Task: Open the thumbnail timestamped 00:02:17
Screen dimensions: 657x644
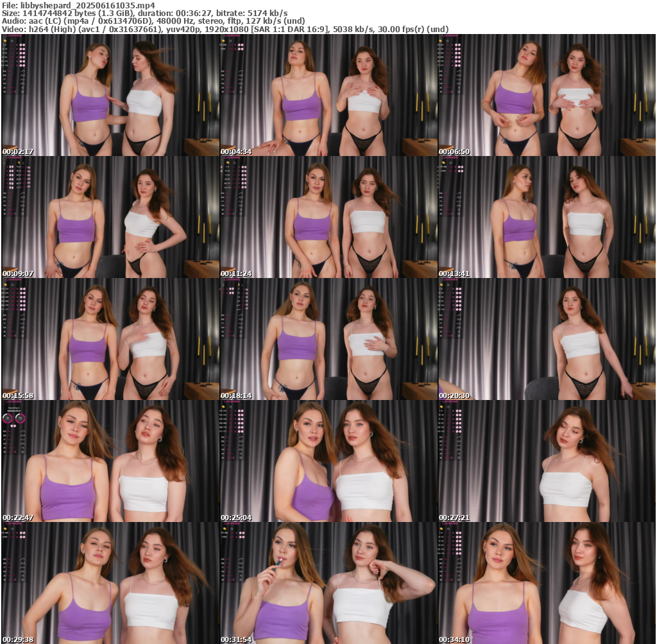Action: [x=110, y=95]
